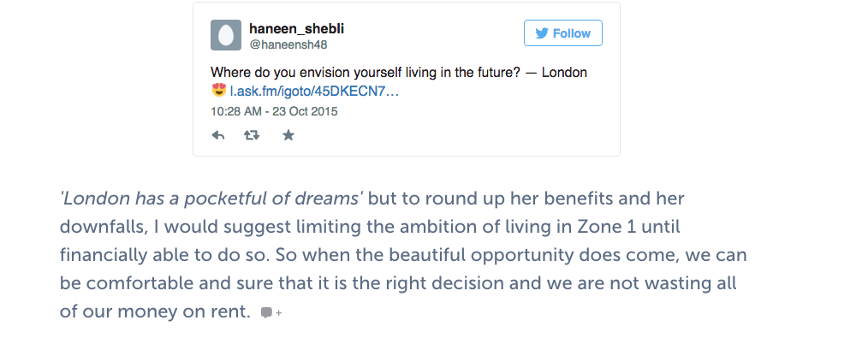Open the haneen_shebli display name link
868x344 pixels.
(x=296, y=28)
